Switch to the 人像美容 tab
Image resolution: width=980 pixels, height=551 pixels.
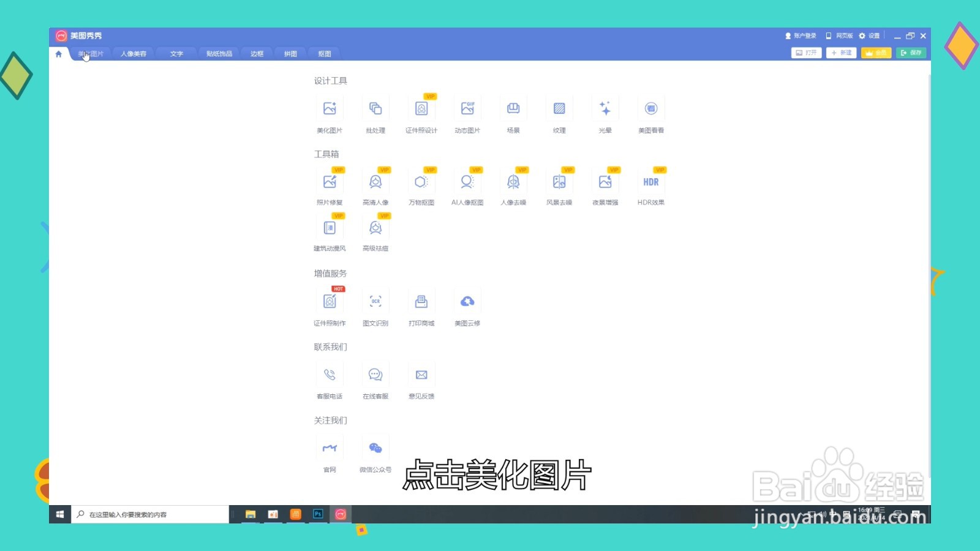(132, 53)
